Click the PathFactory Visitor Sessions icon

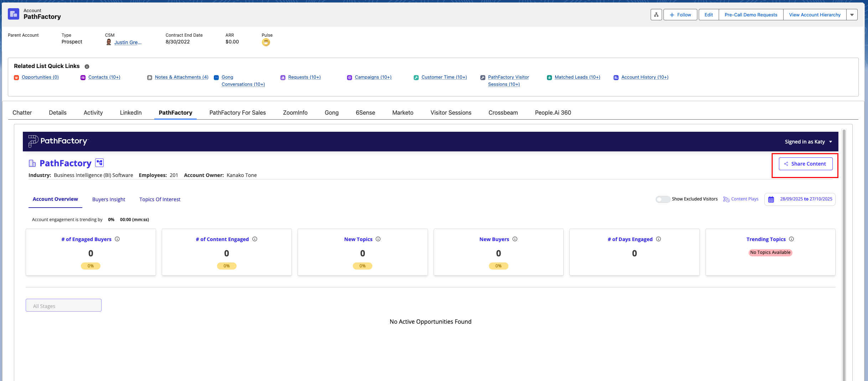pos(483,78)
